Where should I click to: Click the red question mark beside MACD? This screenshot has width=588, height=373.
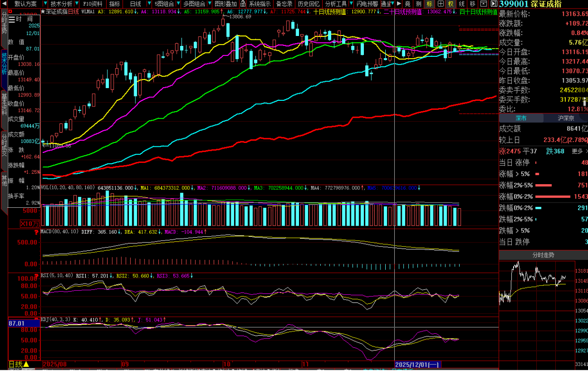tap(36, 232)
